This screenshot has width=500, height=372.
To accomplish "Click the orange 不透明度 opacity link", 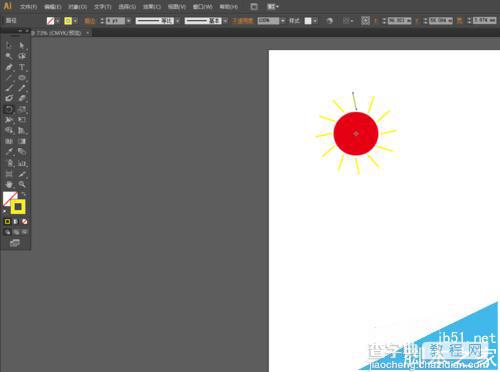I will click(242, 21).
